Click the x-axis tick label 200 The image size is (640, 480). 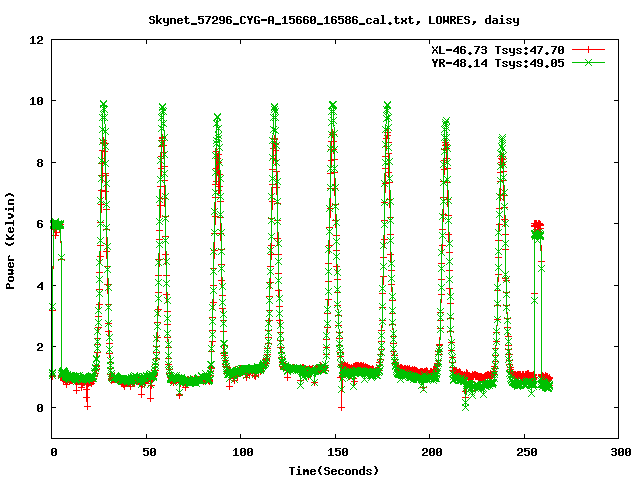click(x=432, y=452)
